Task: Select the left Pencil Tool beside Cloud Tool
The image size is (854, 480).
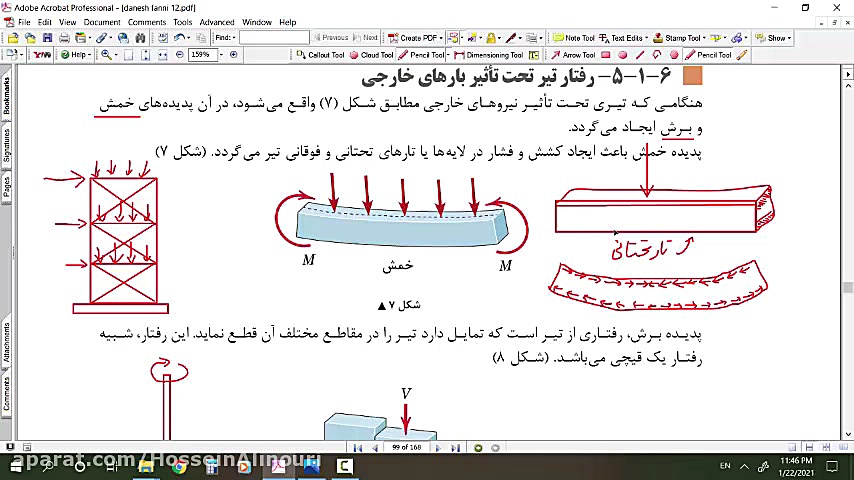Action: [421, 55]
